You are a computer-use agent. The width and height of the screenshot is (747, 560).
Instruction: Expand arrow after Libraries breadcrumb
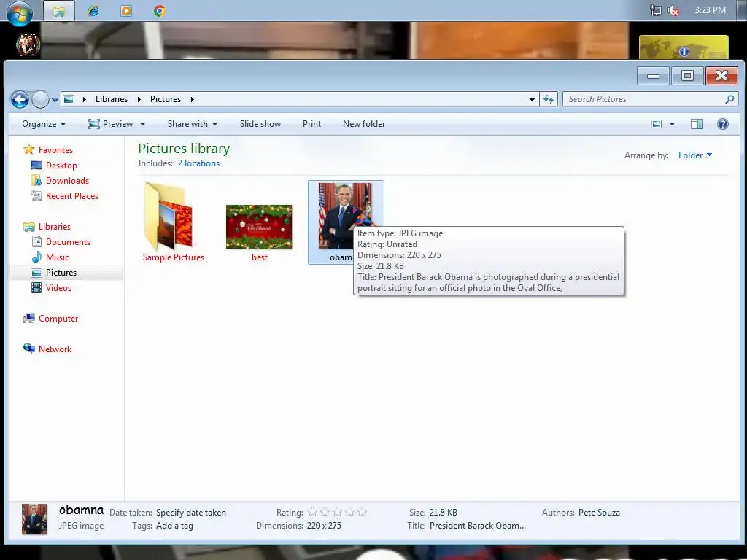coord(139,99)
